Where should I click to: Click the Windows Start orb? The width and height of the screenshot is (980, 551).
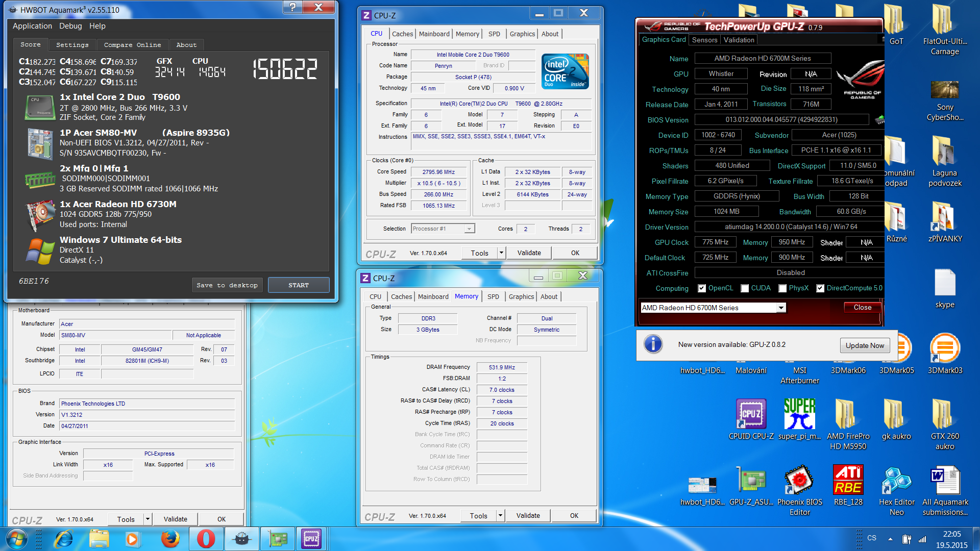(x=16, y=539)
